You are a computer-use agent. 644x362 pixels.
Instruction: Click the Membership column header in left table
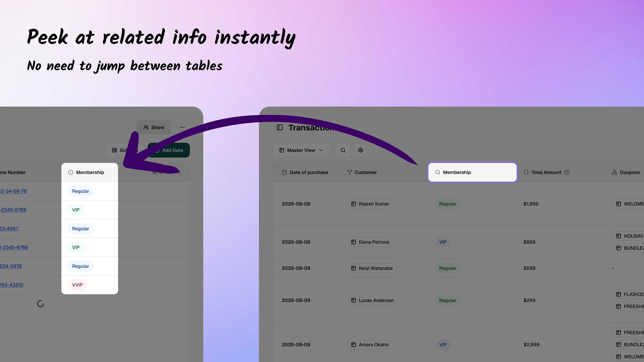(90, 172)
